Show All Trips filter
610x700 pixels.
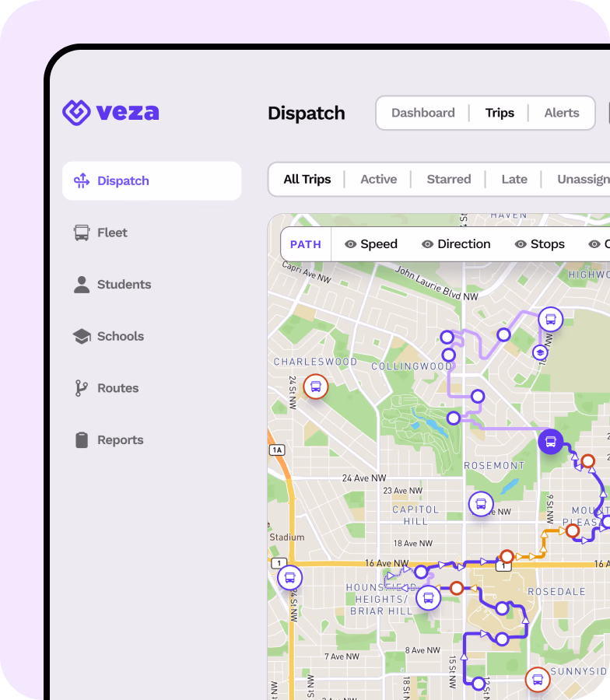(x=307, y=179)
